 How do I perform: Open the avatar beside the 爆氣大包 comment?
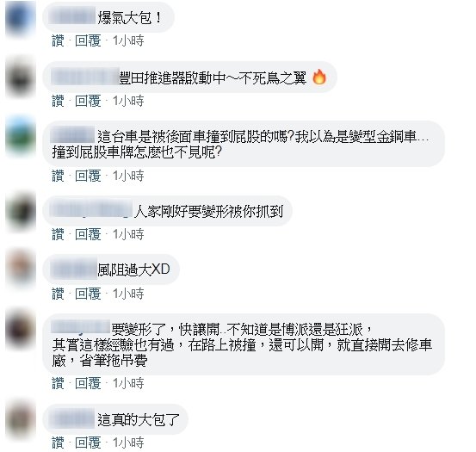[21, 19]
